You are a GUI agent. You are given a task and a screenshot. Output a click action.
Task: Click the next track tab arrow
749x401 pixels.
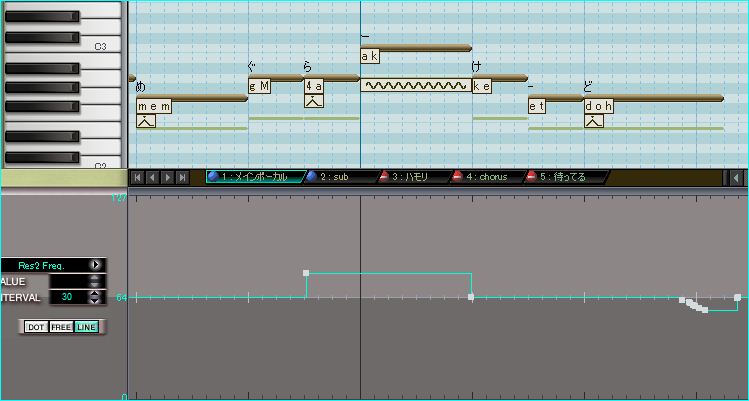[x=167, y=178]
